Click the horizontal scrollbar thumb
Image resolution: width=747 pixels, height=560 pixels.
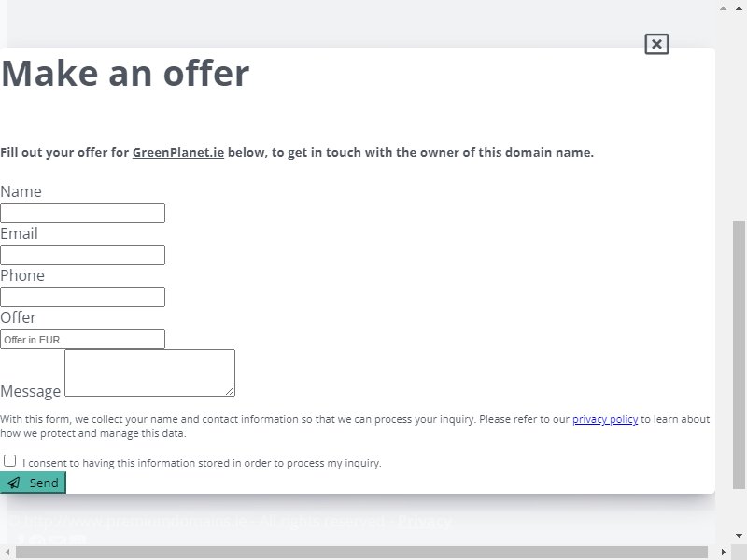click(361, 553)
